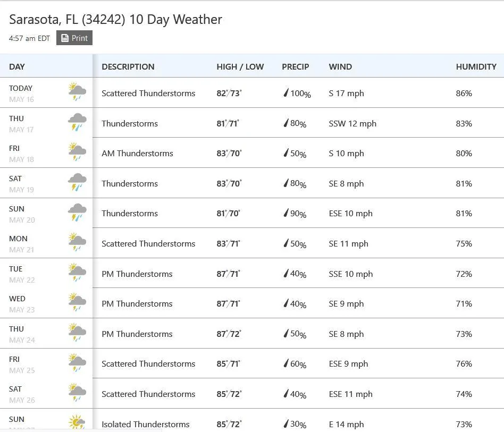Click the raindrop precip icon beside 100%
504x432 pixels.
point(286,93)
